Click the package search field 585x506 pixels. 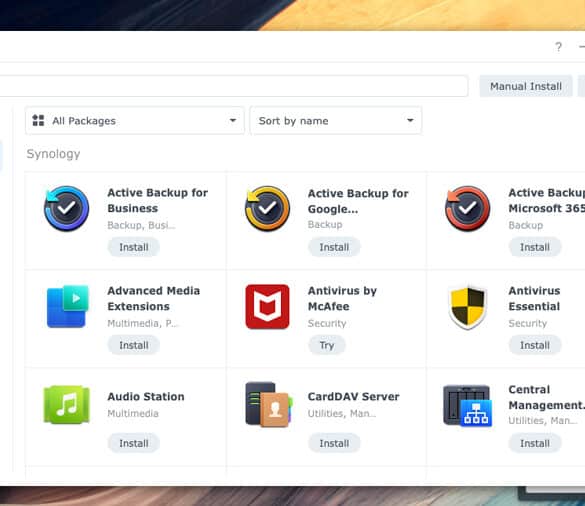(x=234, y=86)
